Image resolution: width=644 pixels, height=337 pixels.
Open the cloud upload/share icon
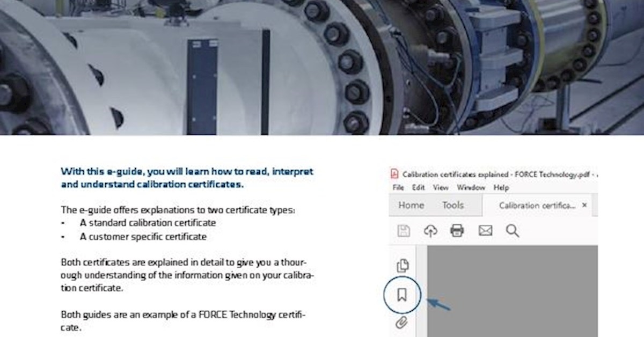(429, 231)
